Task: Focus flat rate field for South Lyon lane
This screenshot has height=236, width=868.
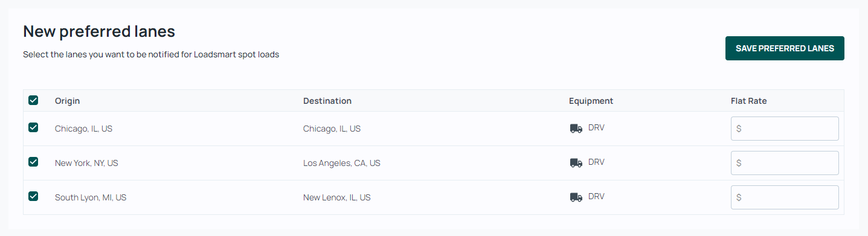Action: [x=785, y=197]
